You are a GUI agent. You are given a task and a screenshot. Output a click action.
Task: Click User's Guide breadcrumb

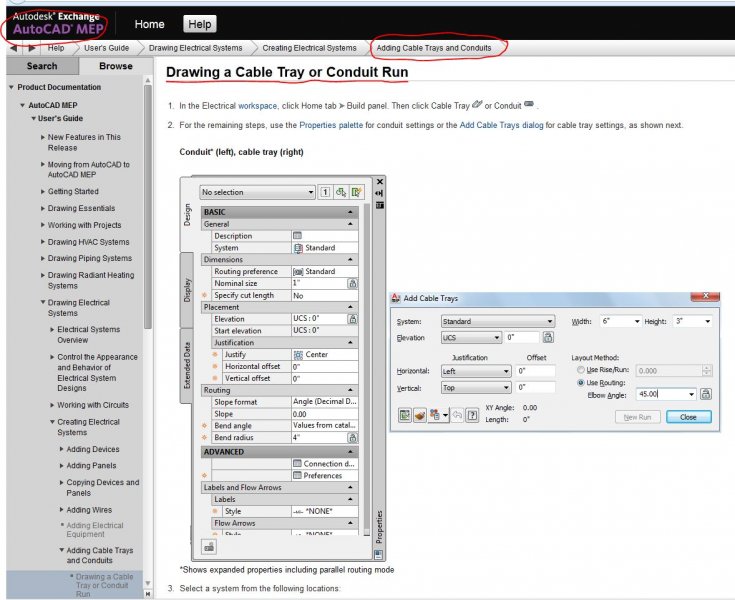pos(106,48)
